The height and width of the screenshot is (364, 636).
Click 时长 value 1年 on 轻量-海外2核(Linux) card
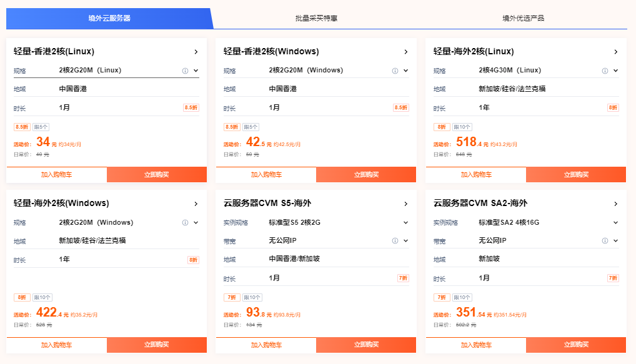click(484, 107)
